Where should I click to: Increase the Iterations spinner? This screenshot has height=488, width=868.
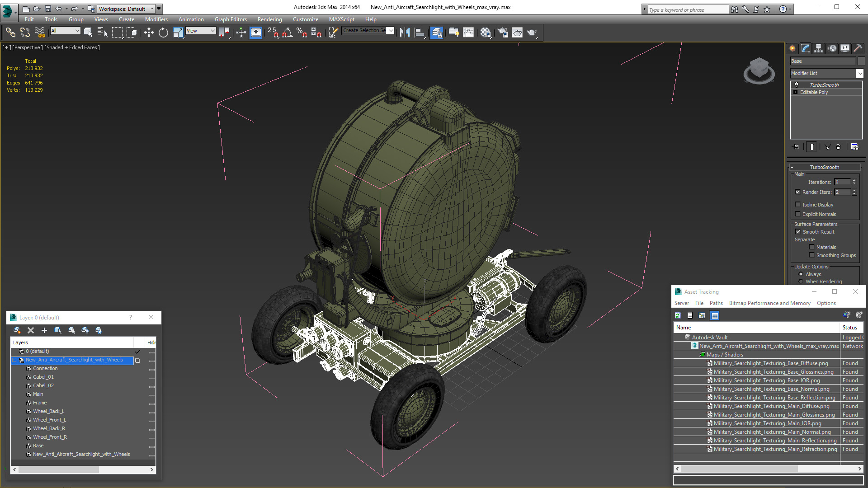coord(854,180)
